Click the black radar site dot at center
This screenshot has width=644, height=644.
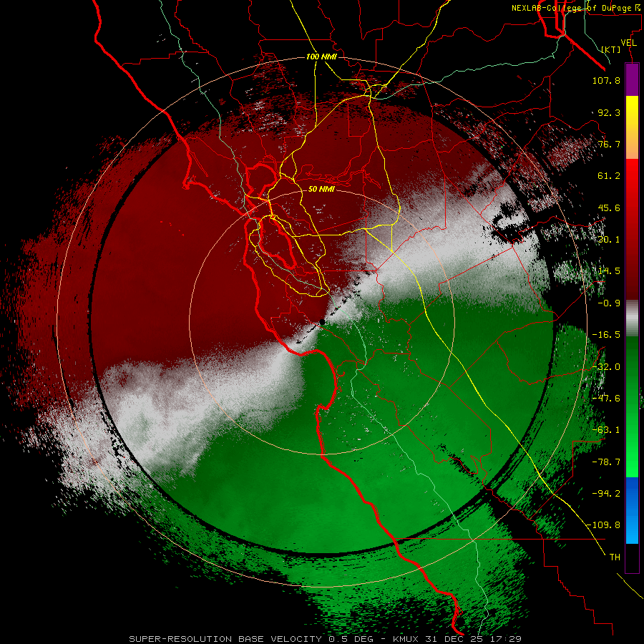[323, 323]
